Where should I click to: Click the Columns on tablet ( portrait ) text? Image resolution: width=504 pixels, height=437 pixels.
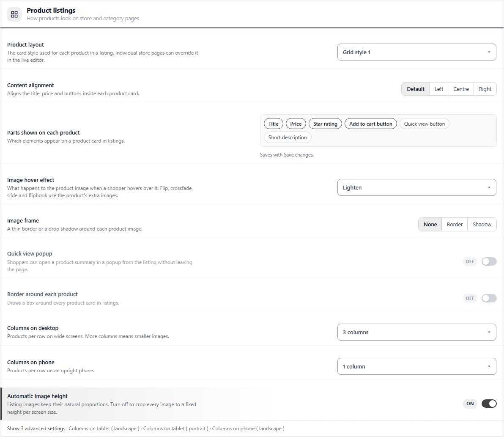[x=175, y=428]
